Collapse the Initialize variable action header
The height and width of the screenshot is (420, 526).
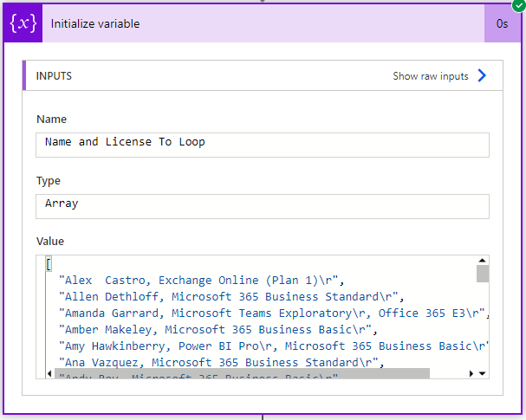click(x=263, y=23)
